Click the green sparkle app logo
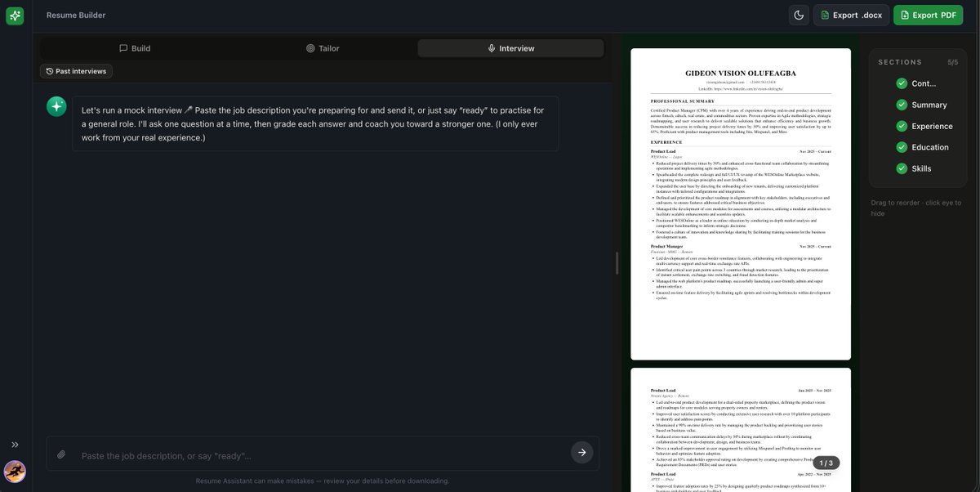This screenshot has height=492, width=980. click(x=15, y=15)
